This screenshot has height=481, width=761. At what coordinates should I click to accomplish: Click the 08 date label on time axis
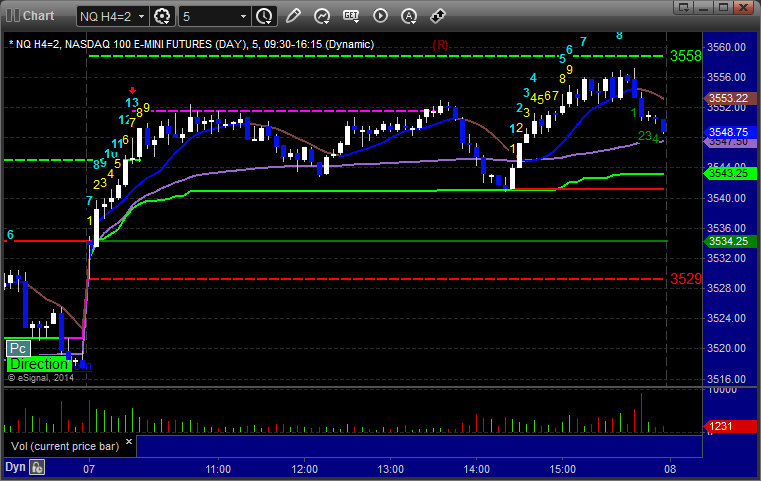670,469
